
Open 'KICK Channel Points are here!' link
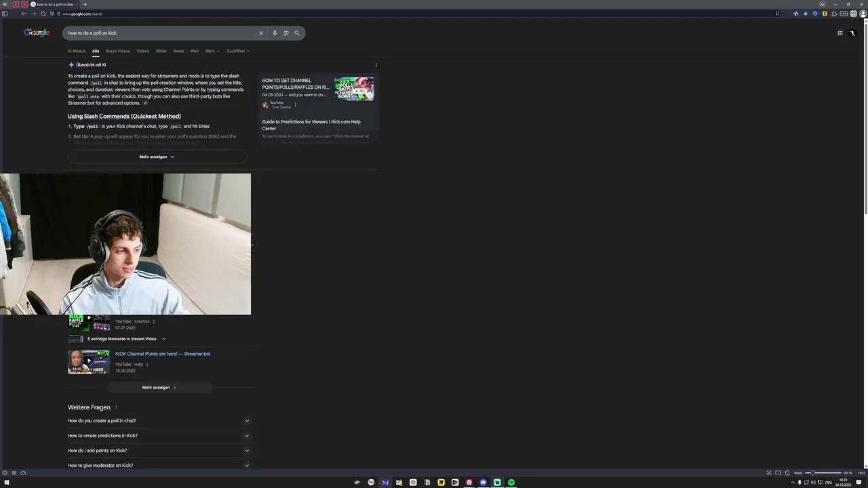(163, 354)
